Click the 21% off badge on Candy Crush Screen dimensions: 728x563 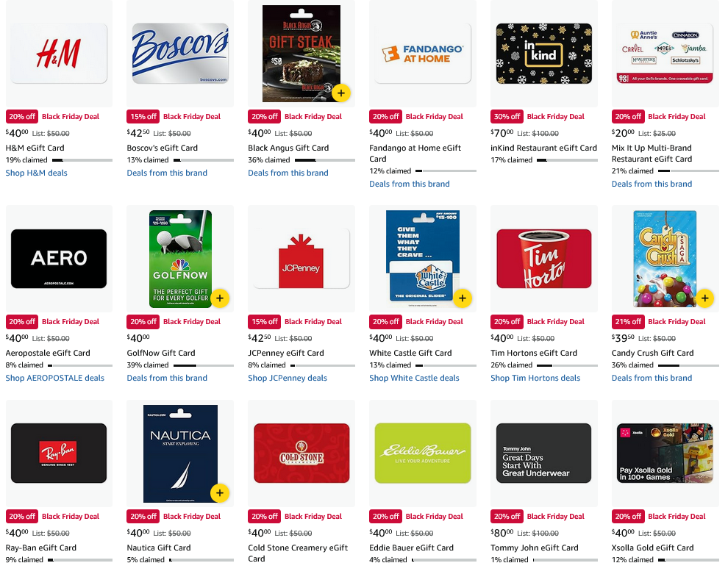click(628, 322)
